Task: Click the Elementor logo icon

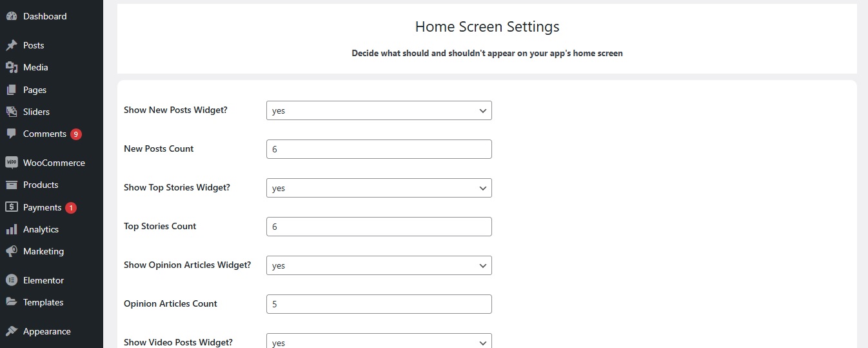Action: (x=11, y=280)
